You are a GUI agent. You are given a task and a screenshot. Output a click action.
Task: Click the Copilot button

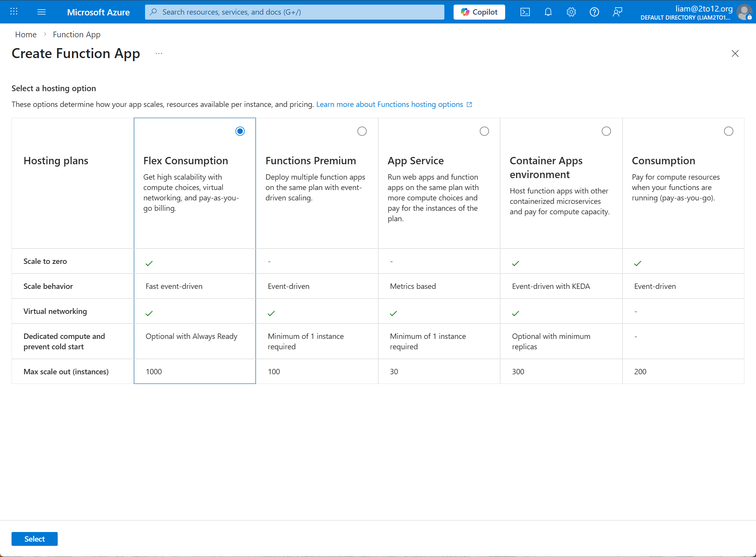[x=479, y=12]
